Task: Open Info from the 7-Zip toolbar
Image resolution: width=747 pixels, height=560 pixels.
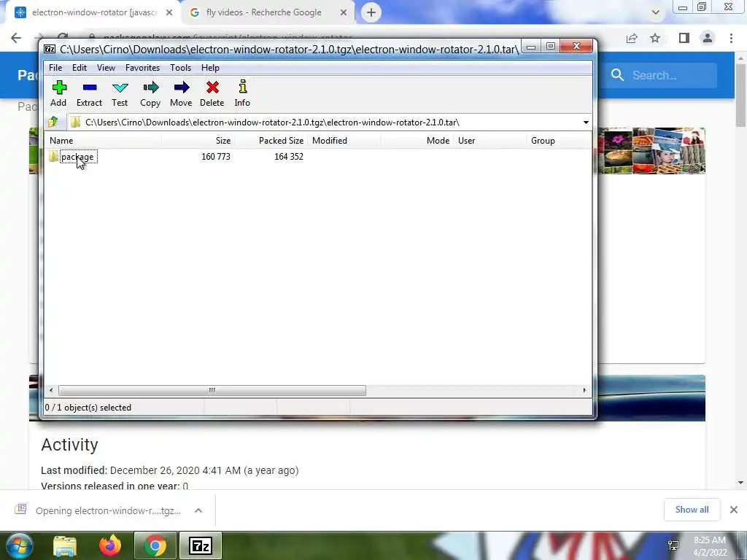Action: coord(242,93)
